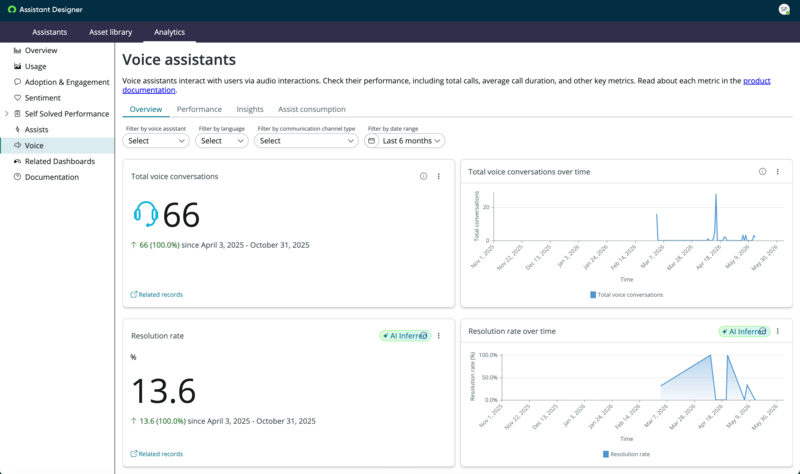
Task: Click the Related Dashboards gauge icon
Action: (17, 161)
